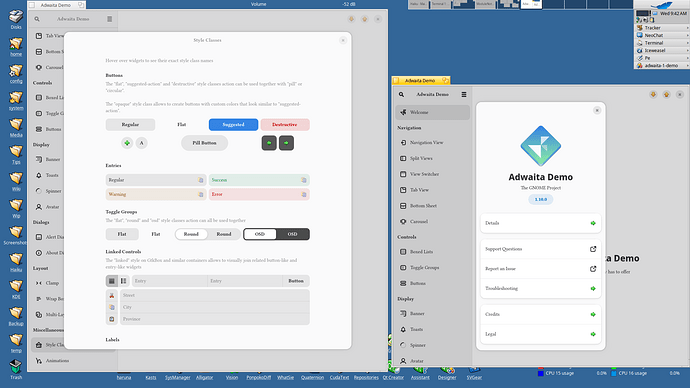Click the 'Flat' style button next to Regular

click(x=182, y=124)
